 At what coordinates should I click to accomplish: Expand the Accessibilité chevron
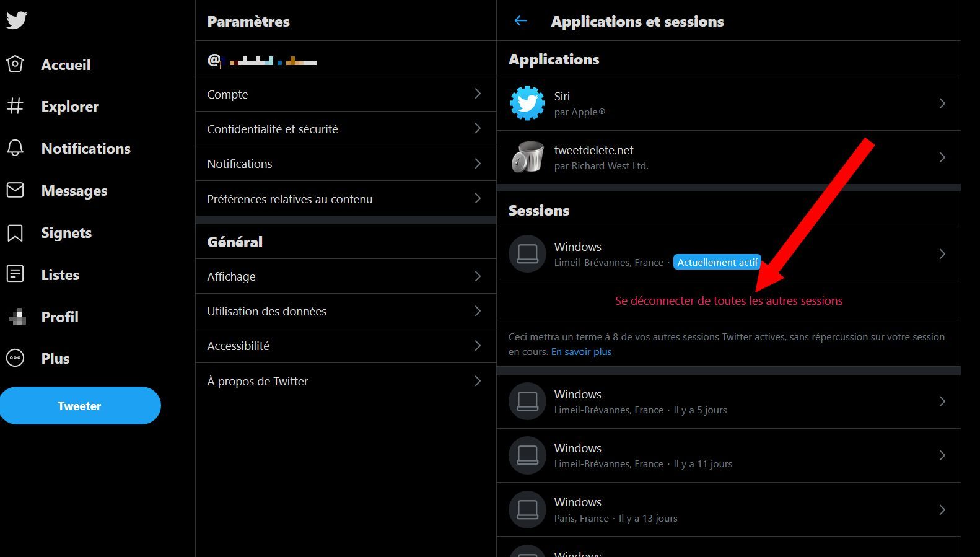pyautogui.click(x=478, y=346)
